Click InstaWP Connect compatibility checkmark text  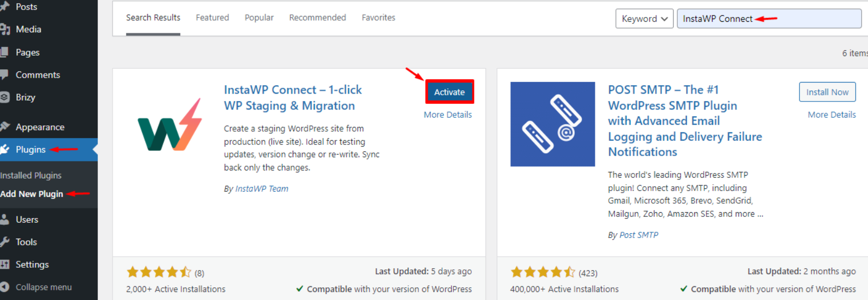point(384,289)
